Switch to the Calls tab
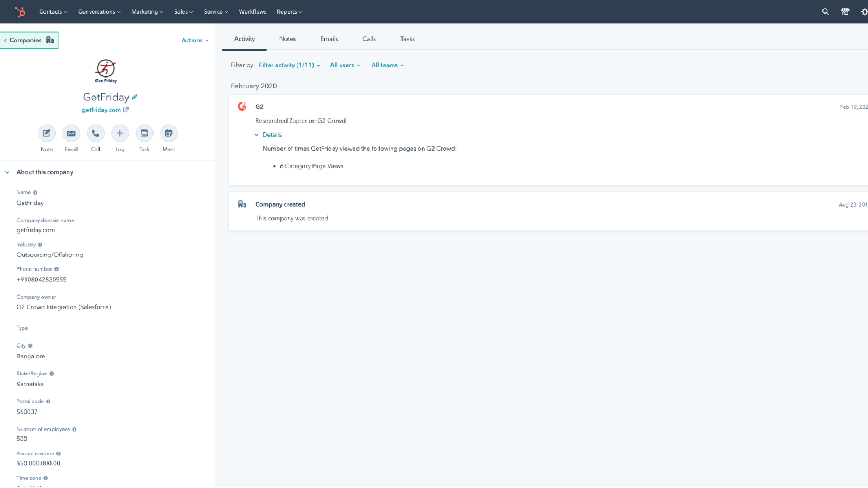Image resolution: width=868 pixels, height=488 pixels. [369, 39]
